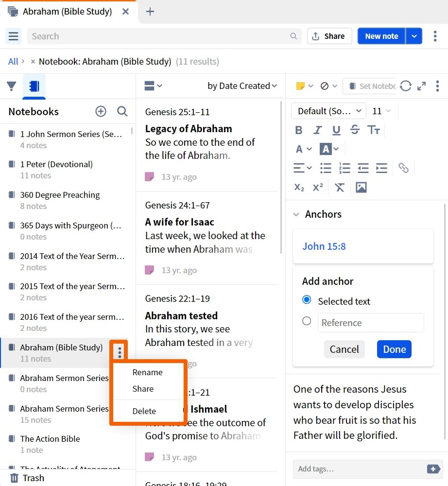
Task: Select the Reference radio button
Action: click(x=307, y=321)
